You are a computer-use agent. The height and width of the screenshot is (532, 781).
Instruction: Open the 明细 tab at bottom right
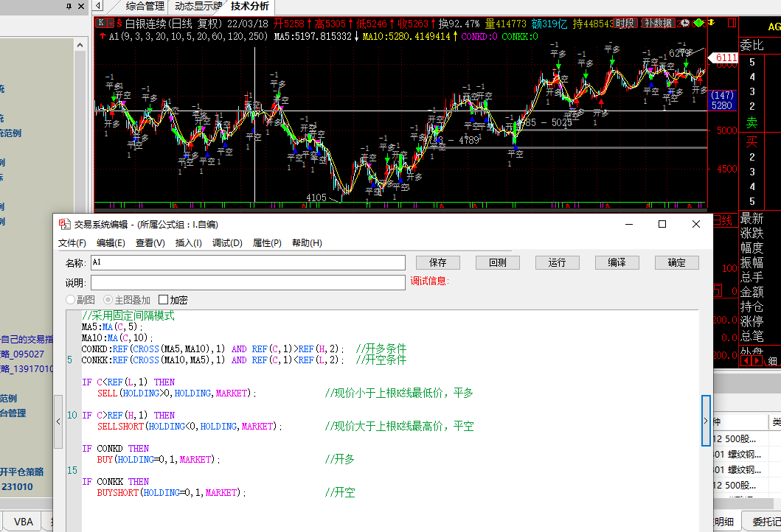point(723,522)
